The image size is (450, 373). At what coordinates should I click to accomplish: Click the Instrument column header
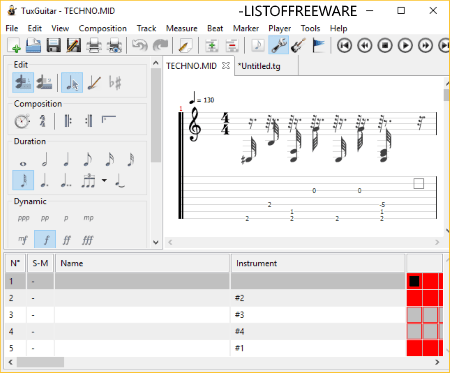[318, 263]
